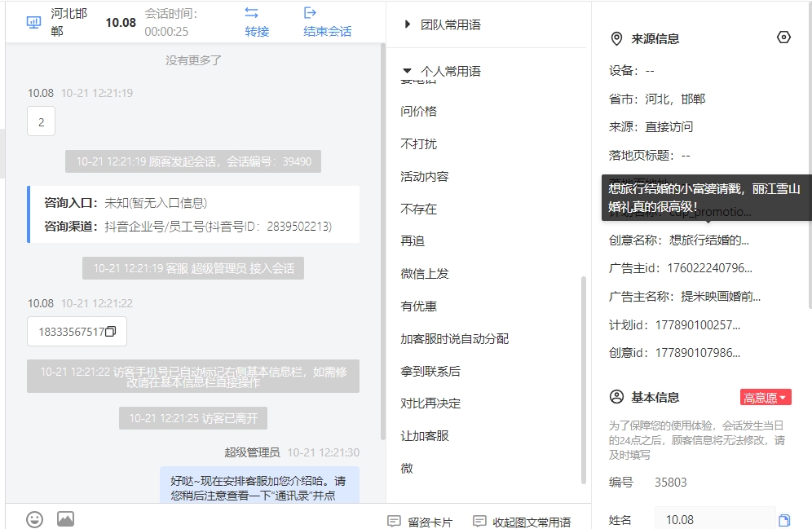Click the 广告主id value 176022240796
812x529 pixels.
pos(709,268)
